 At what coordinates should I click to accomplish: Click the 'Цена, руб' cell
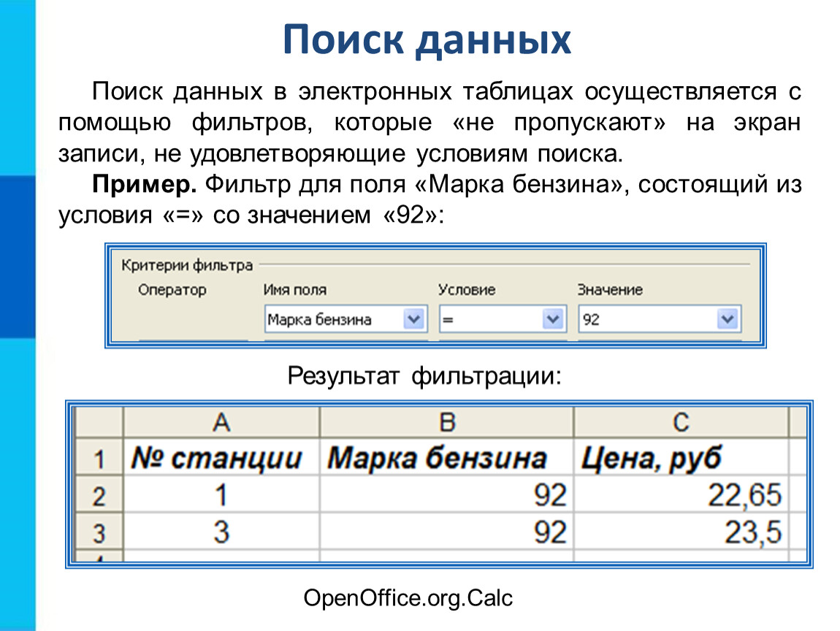point(681,458)
